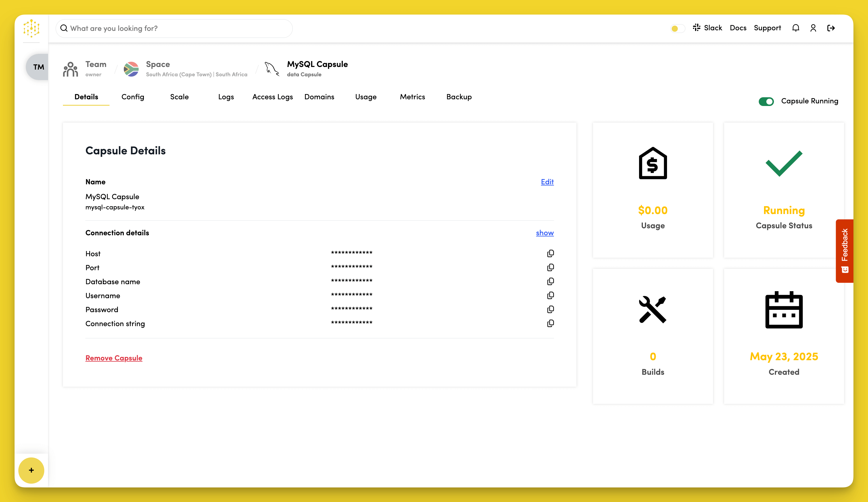Show the hidden connection details
Screen dimensions: 868x502
(545, 233)
